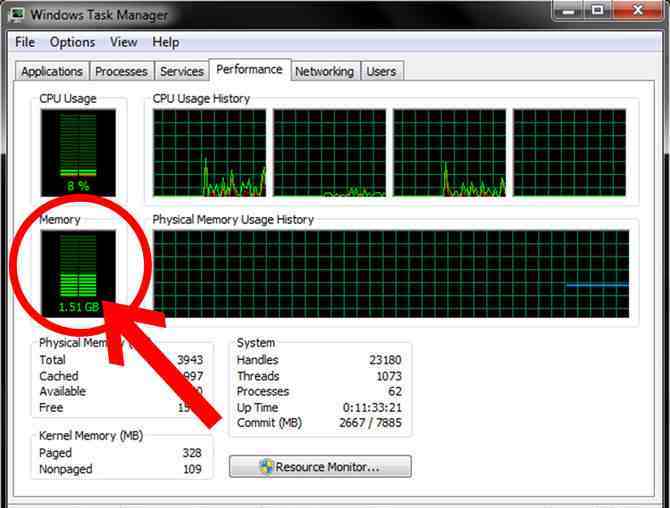Click the Available label in Physical Memory

62,391
